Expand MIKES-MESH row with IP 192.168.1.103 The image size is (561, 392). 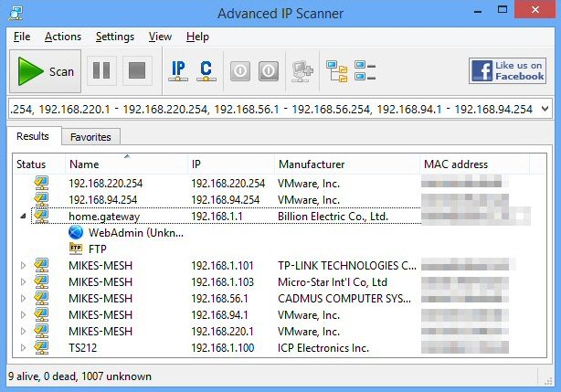(x=23, y=281)
